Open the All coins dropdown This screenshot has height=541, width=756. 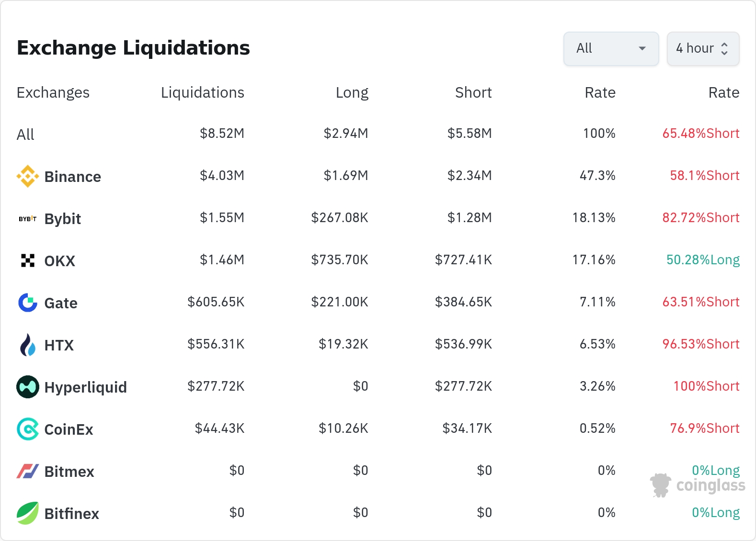pyautogui.click(x=611, y=48)
